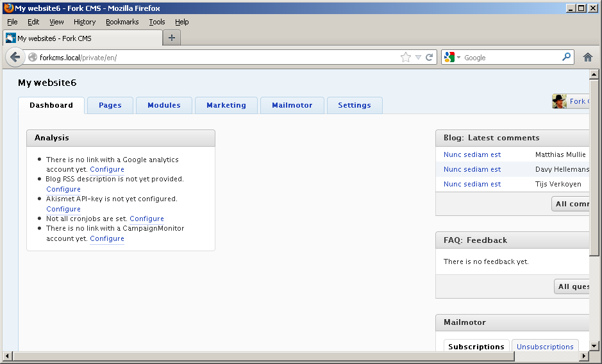This screenshot has width=602, height=364.
Task: Click the search magnifier icon
Action: [566, 57]
